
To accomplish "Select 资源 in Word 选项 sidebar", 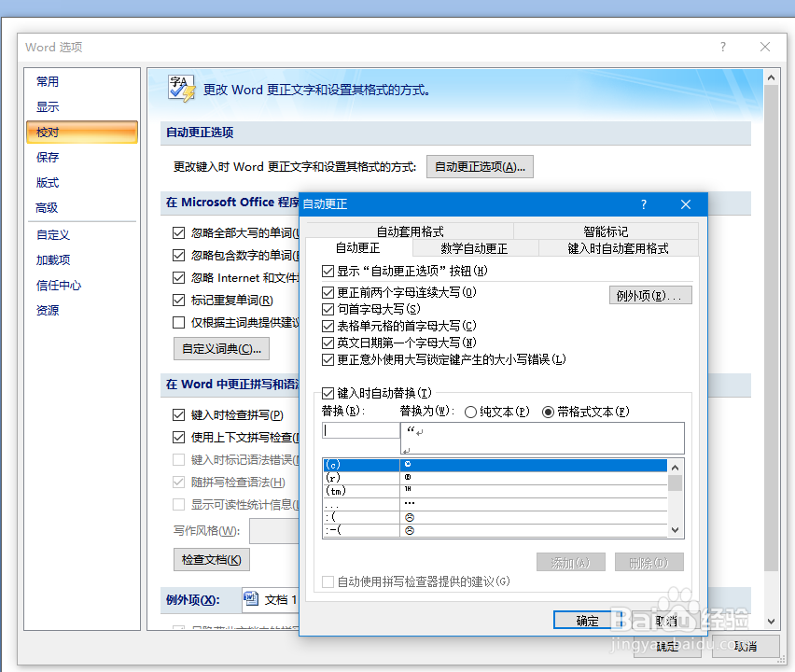I will click(x=81, y=311).
